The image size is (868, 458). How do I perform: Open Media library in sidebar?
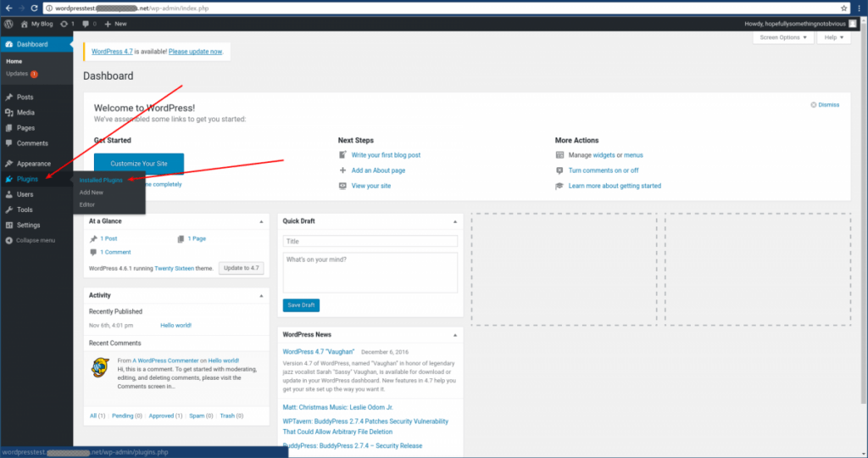coord(36,113)
